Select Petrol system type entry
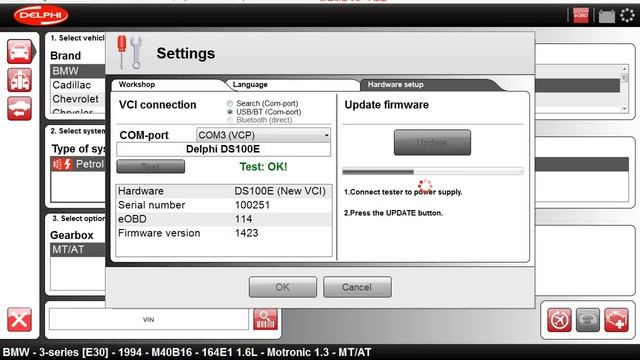The height and width of the screenshot is (360, 640). pyautogui.click(x=78, y=164)
